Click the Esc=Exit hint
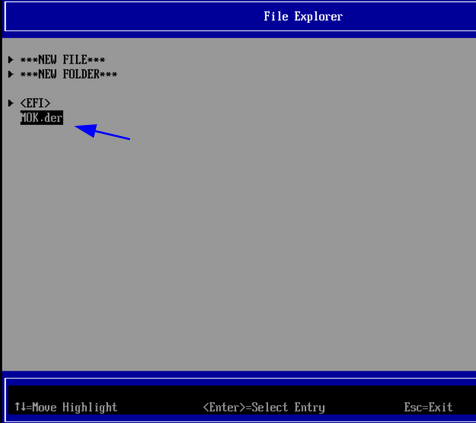The image size is (476, 423). point(428,407)
